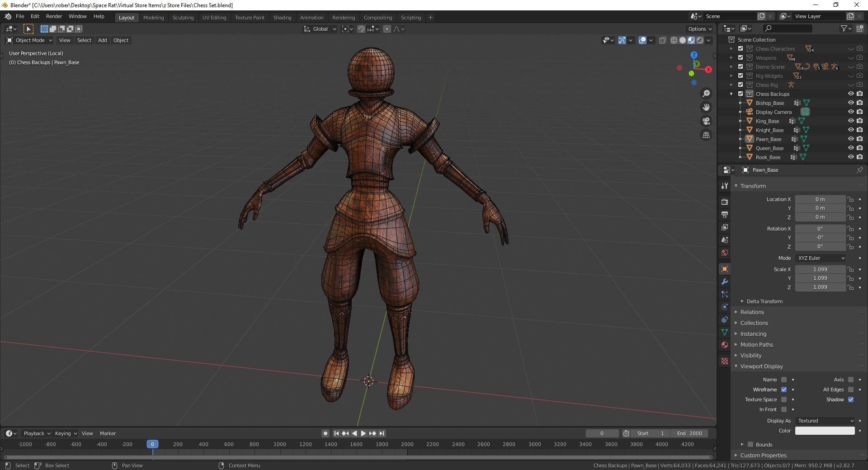
Task: Toggle camera view icon in viewport
Action: tap(706, 121)
